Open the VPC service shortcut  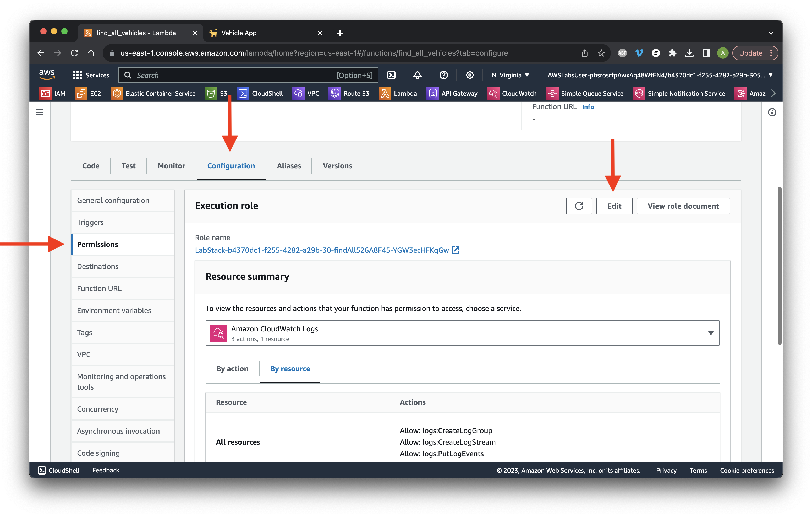305,94
